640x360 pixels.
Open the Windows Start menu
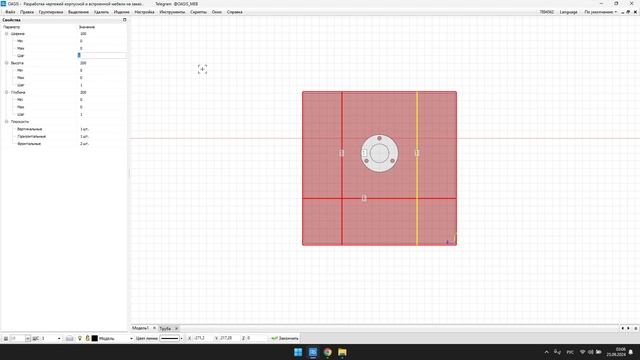[x=298, y=352]
